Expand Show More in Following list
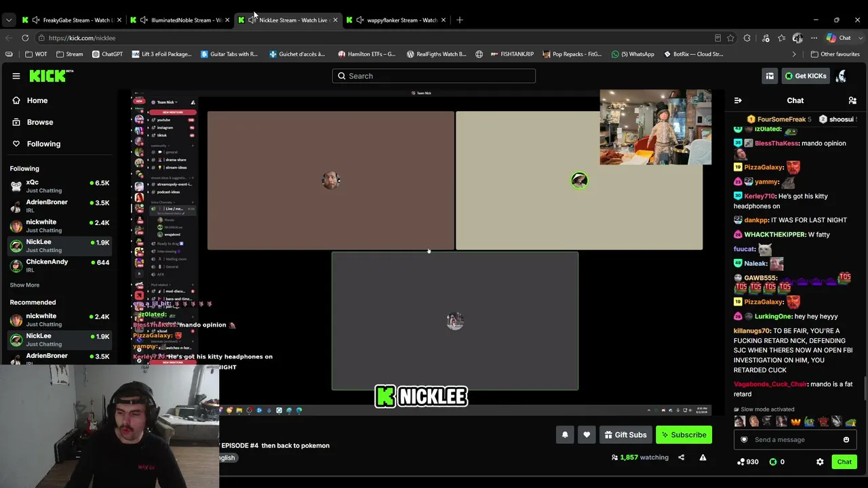 pyautogui.click(x=24, y=285)
